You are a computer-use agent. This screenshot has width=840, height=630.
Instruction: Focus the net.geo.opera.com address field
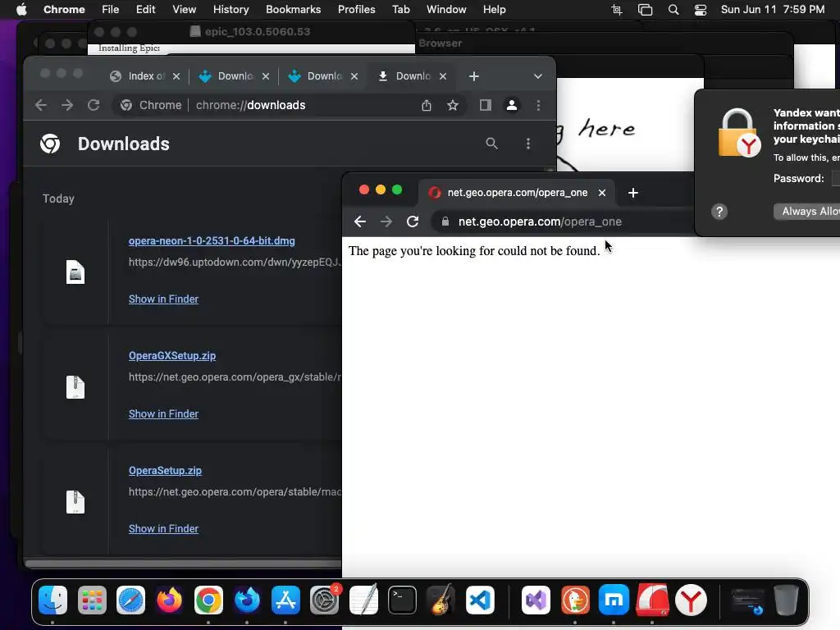point(563,221)
